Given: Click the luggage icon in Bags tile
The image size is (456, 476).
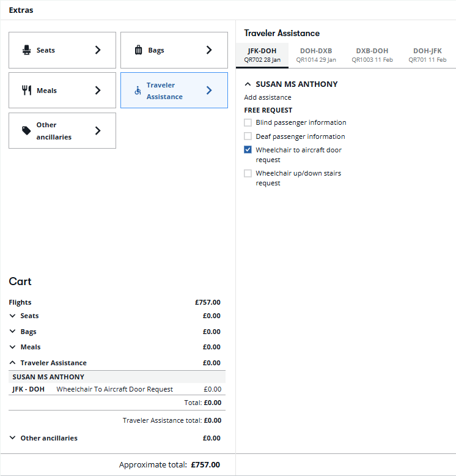Looking at the screenshot, I should (x=138, y=50).
